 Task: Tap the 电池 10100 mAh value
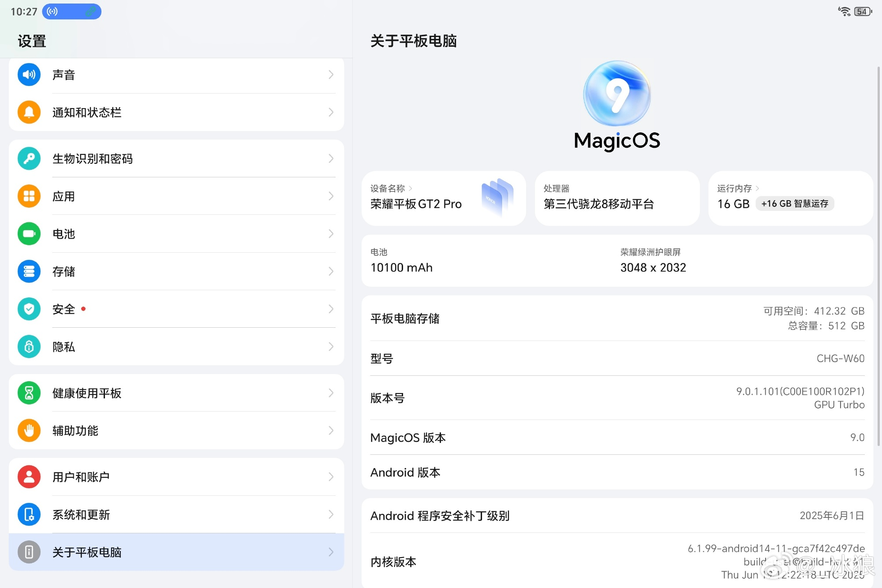tap(401, 267)
